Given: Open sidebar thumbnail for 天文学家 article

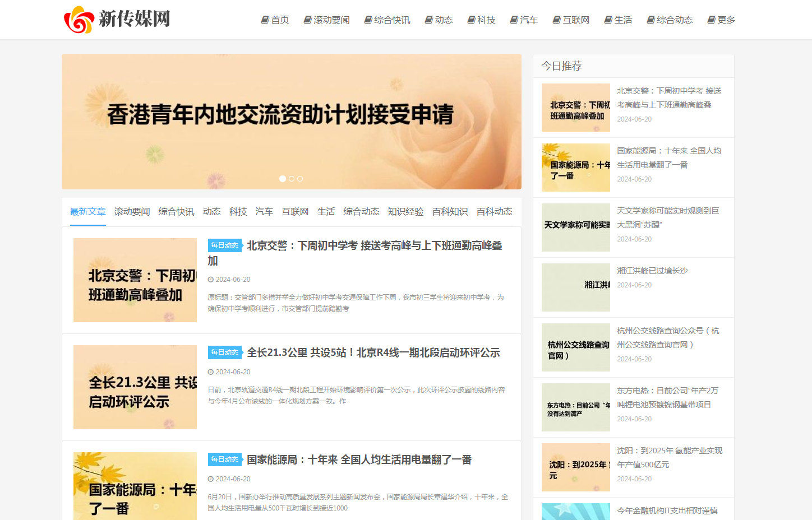Looking at the screenshot, I should coord(576,227).
